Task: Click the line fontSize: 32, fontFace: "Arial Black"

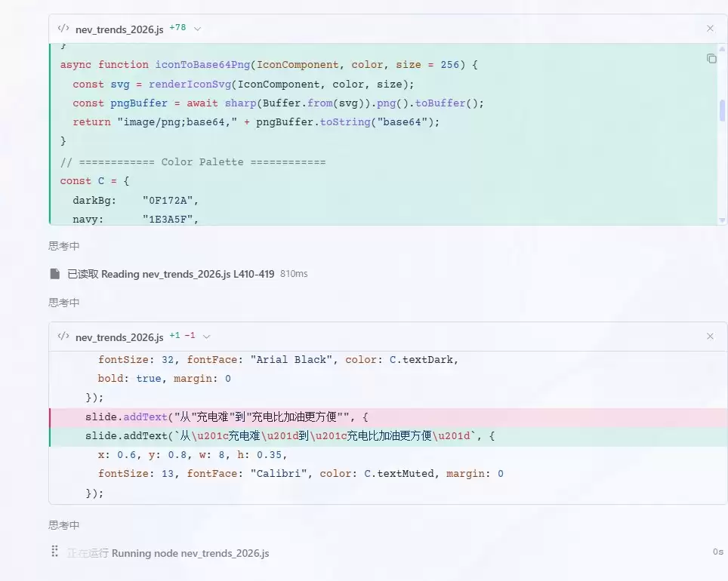Action: point(278,360)
